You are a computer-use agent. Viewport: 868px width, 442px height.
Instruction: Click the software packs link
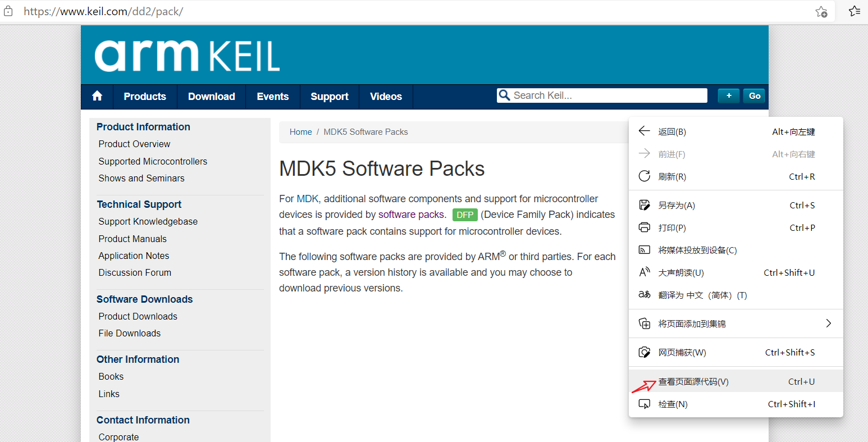click(x=411, y=215)
